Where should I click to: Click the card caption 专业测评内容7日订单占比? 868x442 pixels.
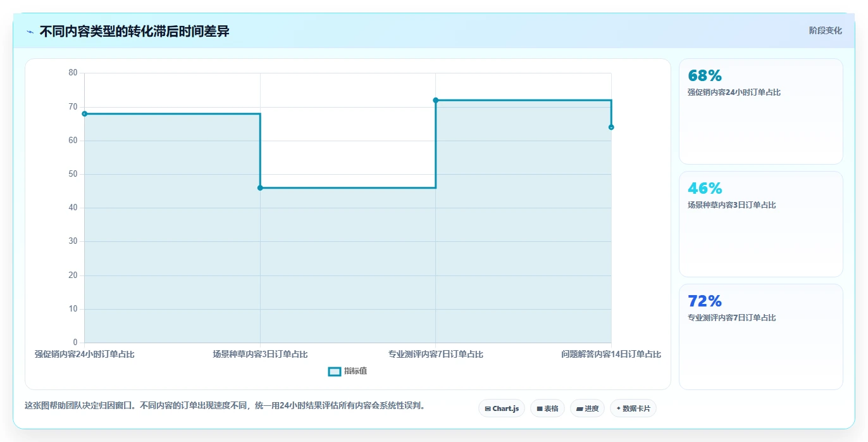[731, 318]
